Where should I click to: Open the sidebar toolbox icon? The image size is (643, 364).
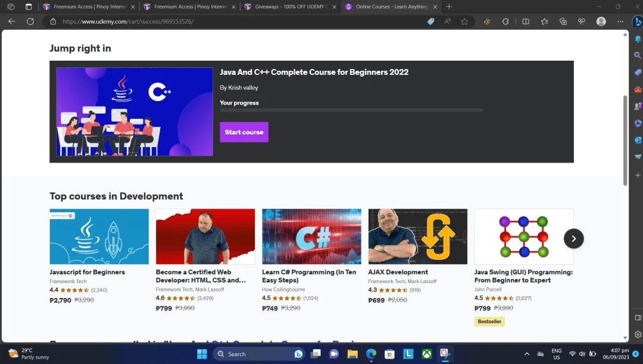637,89
